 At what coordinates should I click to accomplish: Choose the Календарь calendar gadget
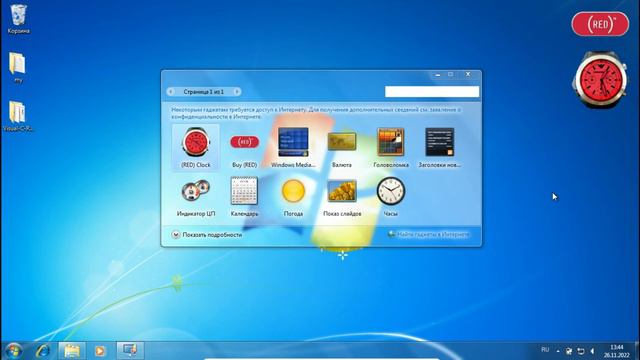(244, 196)
